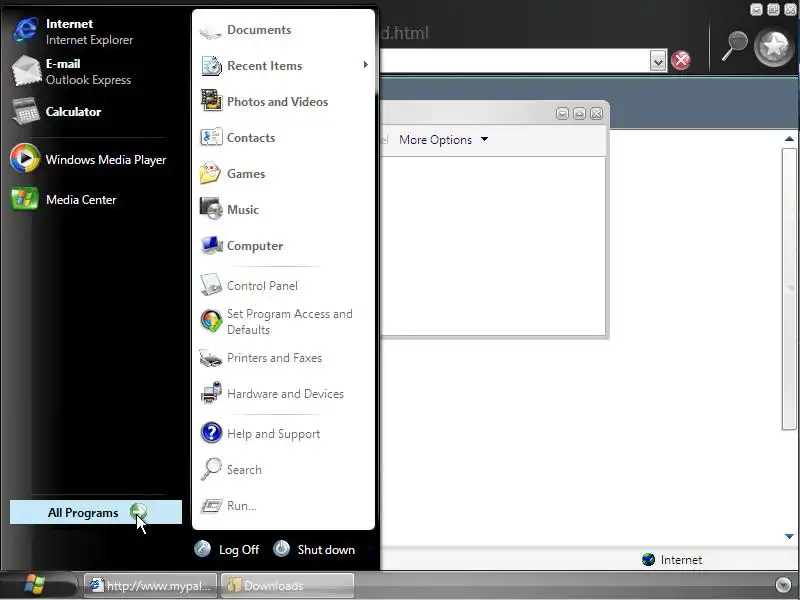Open the Games folder
This screenshot has height=600, width=800.
[233, 173]
